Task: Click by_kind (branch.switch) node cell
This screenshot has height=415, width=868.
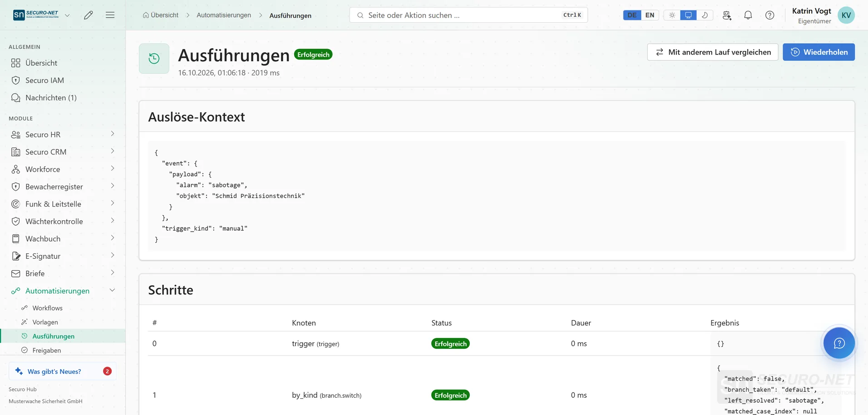Action: click(x=326, y=395)
